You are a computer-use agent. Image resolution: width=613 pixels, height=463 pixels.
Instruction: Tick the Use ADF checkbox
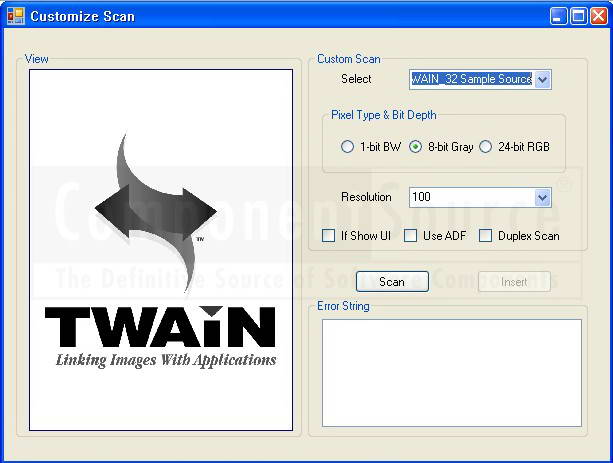point(410,236)
